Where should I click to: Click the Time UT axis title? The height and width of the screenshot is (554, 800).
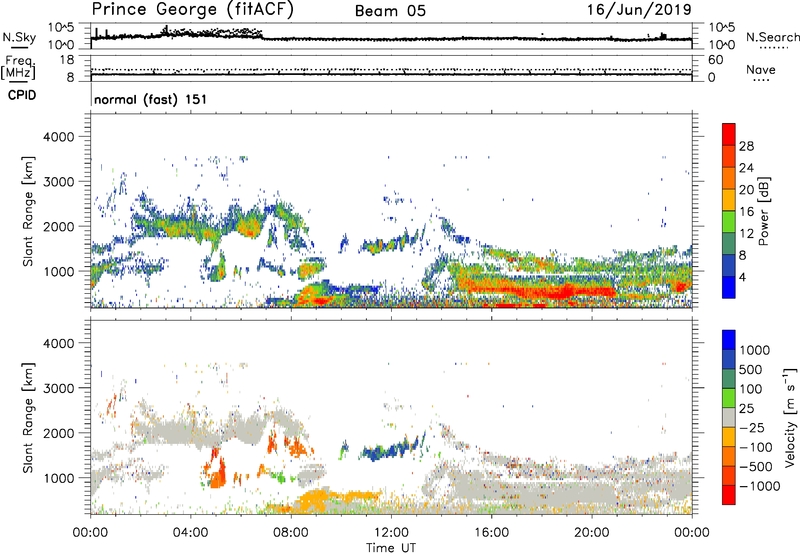tap(391, 548)
